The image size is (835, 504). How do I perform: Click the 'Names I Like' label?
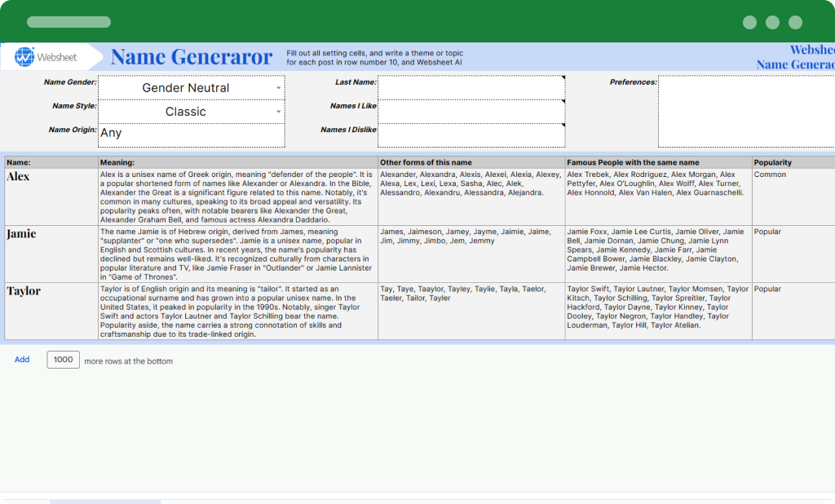tap(354, 106)
